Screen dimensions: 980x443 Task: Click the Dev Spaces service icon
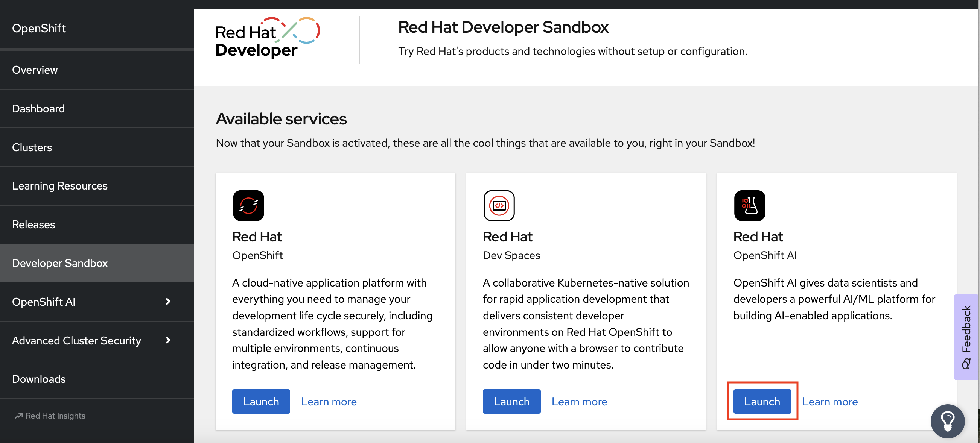pos(499,206)
